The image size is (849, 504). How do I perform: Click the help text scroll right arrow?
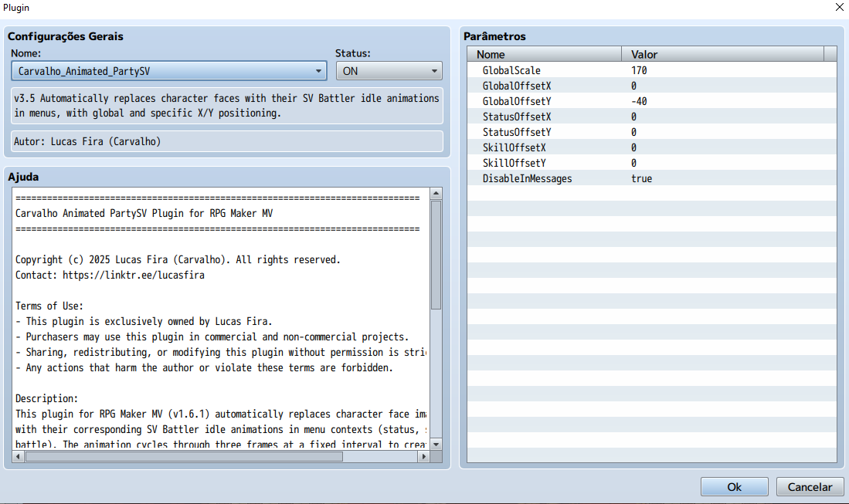click(424, 456)
